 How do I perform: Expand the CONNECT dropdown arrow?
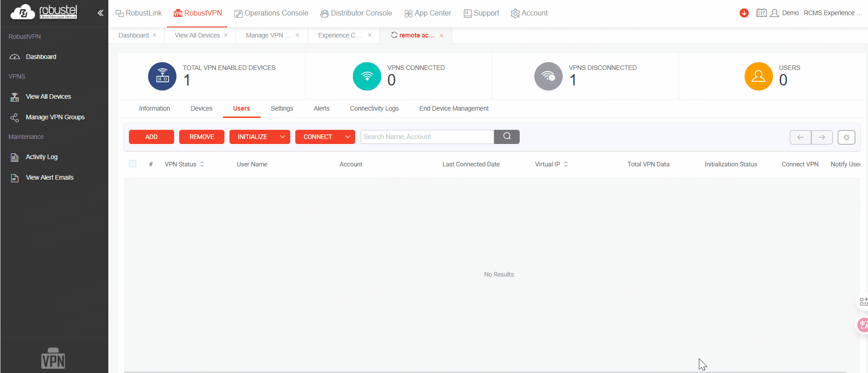(347, 137)
